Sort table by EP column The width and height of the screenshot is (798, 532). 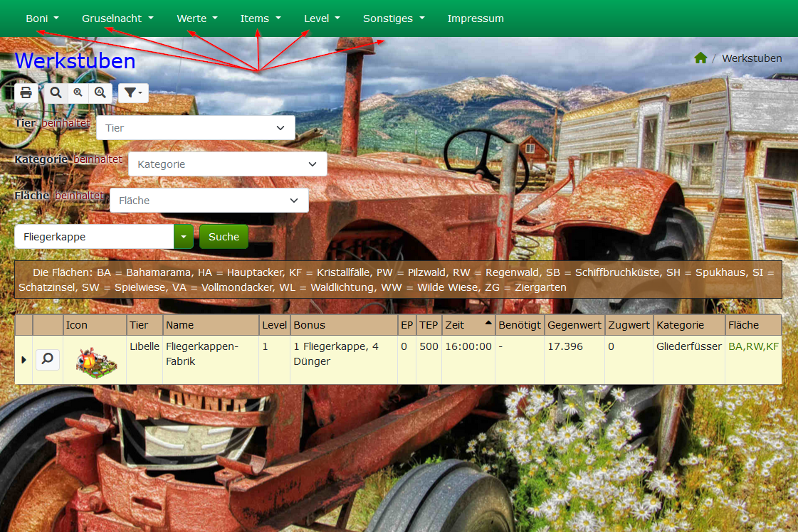click(x=406, y=325)
